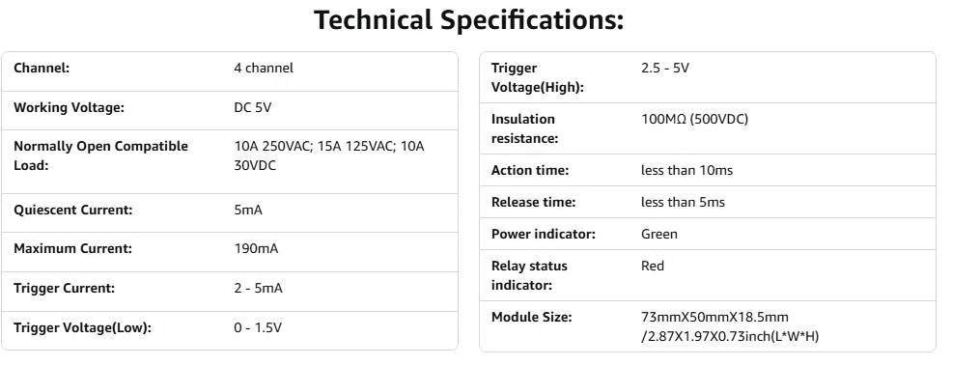
Task: Select the Trigger Voltage(High) label
Action: pyautogui.click(x=538, y=77)
